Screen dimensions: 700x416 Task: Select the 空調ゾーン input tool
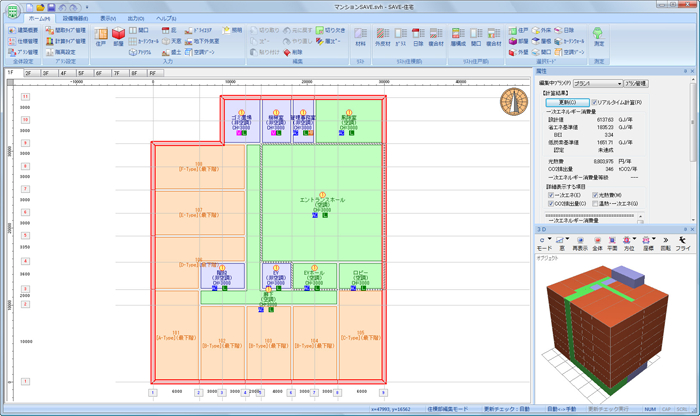(x=200, y=52)
